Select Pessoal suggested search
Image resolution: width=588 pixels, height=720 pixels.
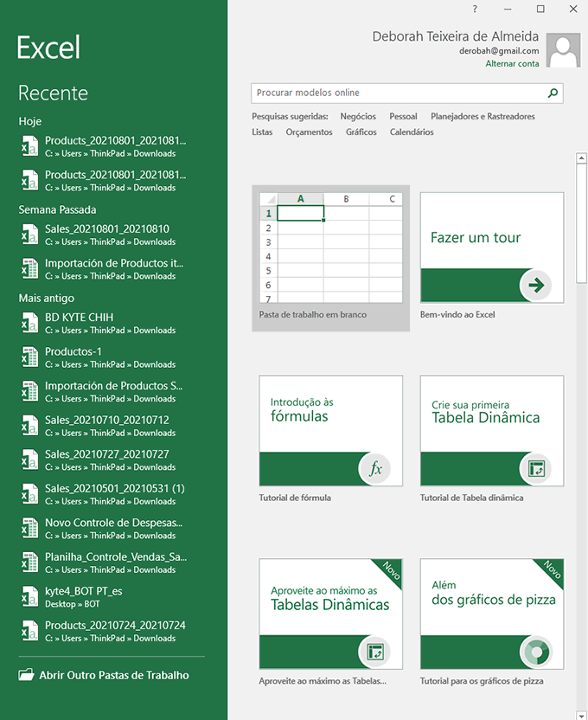click(403, 117)
